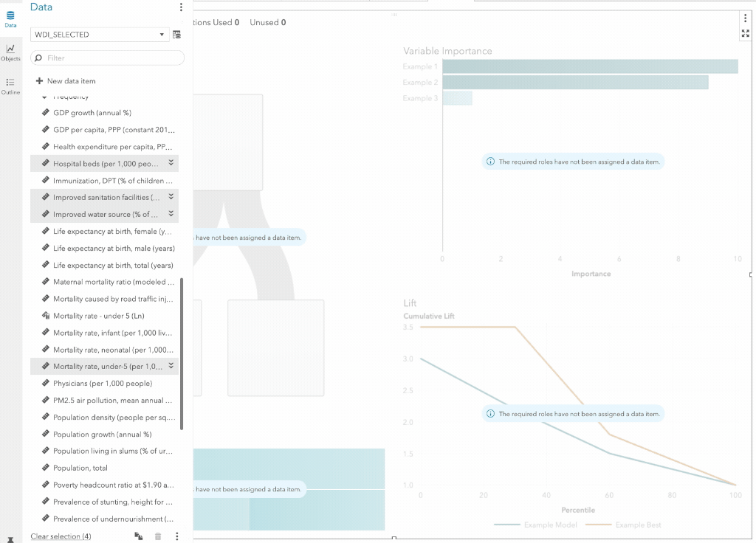
Task: Open Data pane three-dot options menu
Action: 181,7
